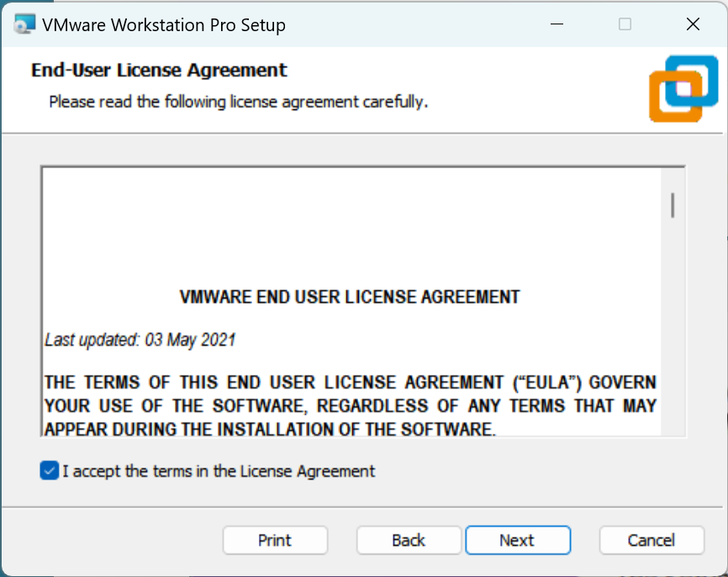Cancel the VMware installation
Viewport: 728px width, 577px height.
tap(652, 540)
